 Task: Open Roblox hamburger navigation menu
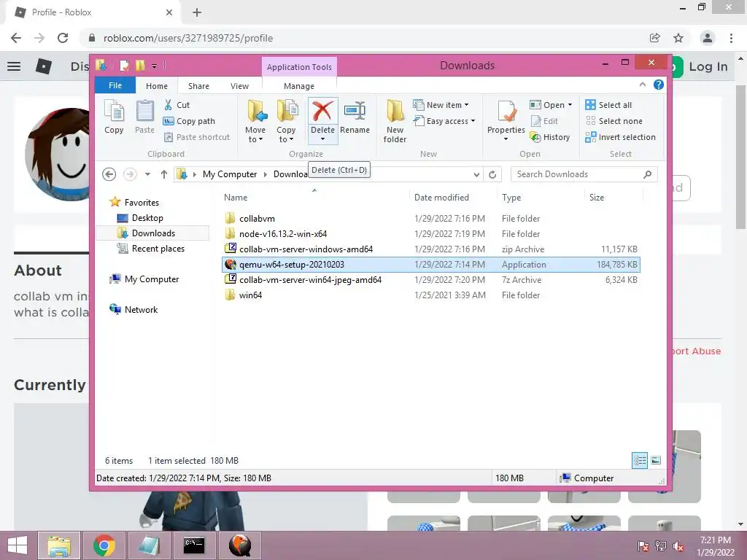click(14, 66)
